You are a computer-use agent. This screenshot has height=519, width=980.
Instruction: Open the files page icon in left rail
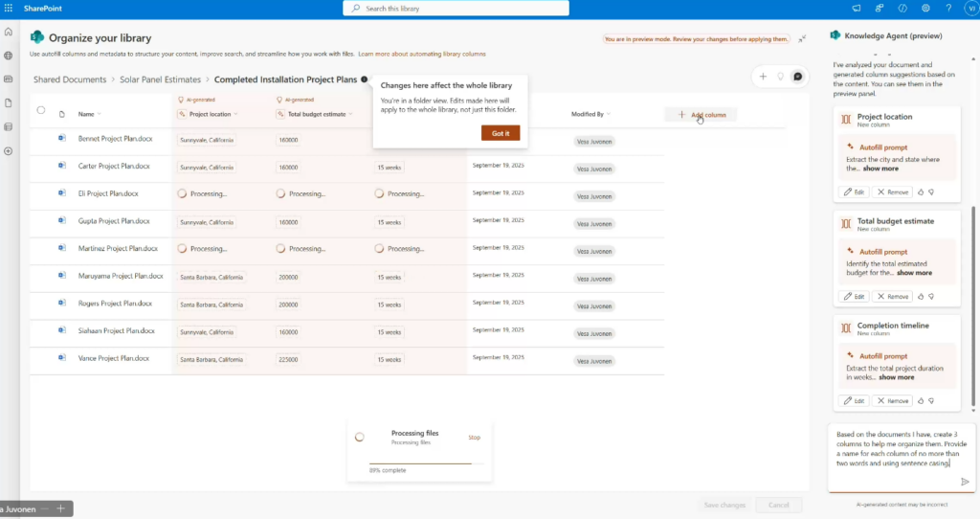tap(8, 102)
